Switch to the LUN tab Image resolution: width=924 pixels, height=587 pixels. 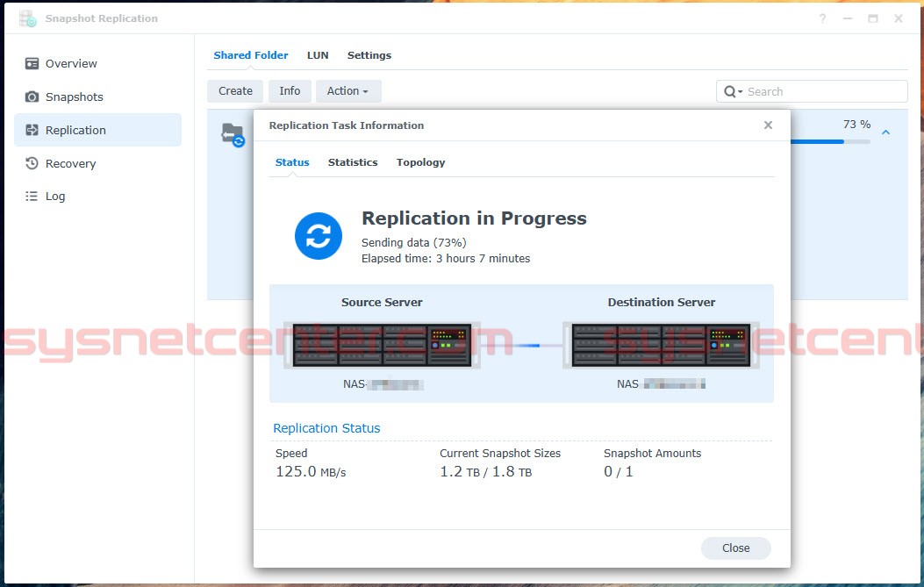(318, 54)
